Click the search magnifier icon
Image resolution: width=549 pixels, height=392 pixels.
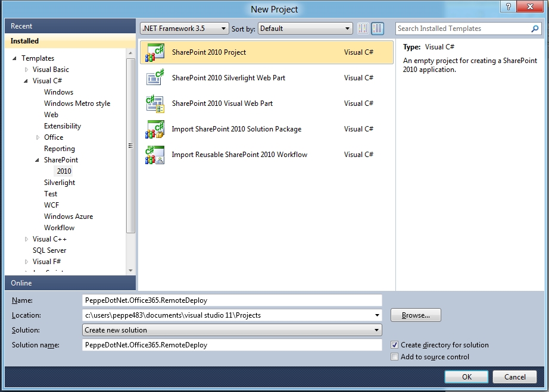(x=535, y=29)
